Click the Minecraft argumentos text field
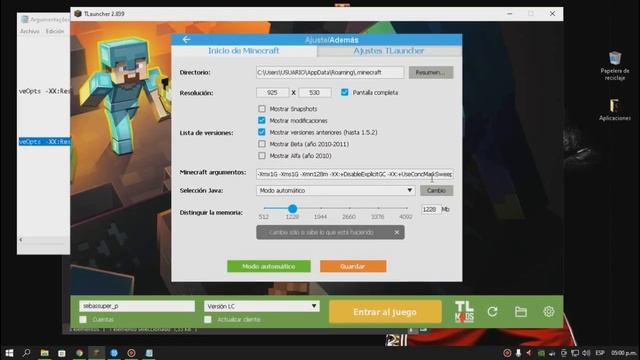640x360 pixels. (355, 174)
